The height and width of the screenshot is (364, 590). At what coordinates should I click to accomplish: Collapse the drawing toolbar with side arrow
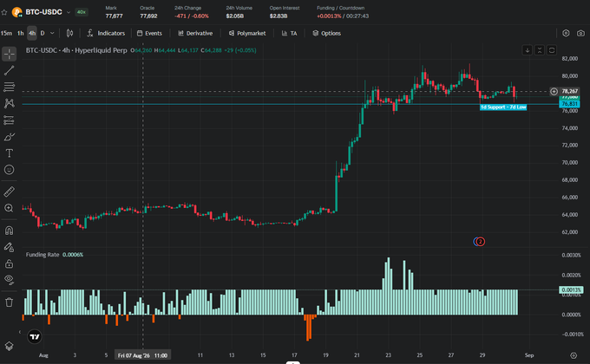[20, 332]
